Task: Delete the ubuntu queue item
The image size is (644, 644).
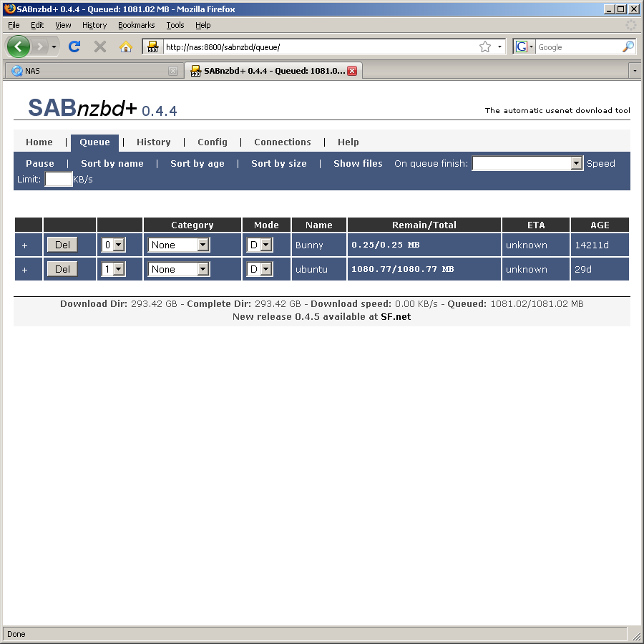Action: pos(62,269)
